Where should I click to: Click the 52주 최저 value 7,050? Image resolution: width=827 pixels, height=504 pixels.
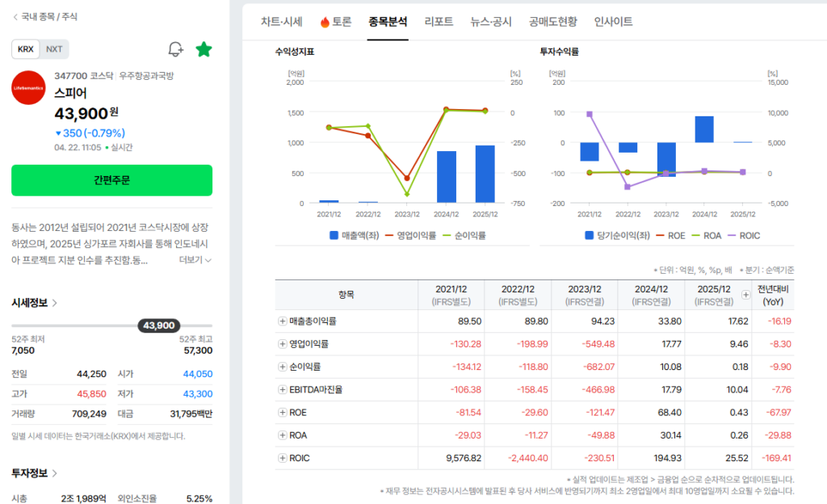(x=23, y=351)
